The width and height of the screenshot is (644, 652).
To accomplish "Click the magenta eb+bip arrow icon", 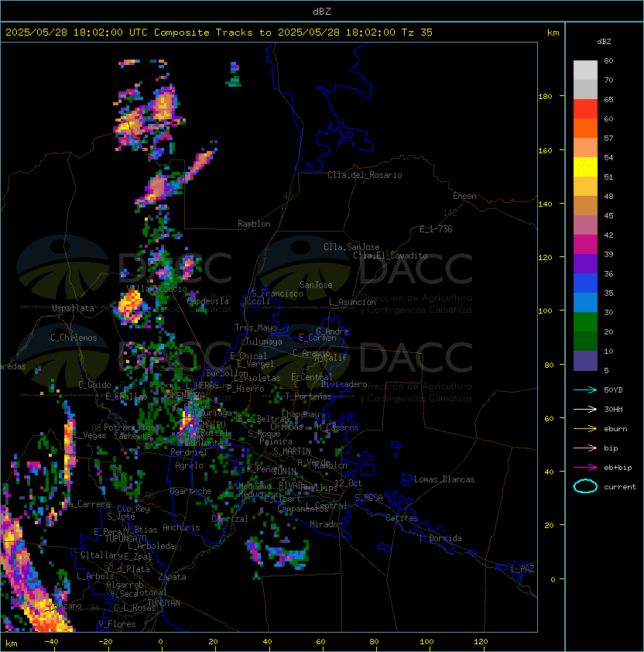I will pos(585,468).
